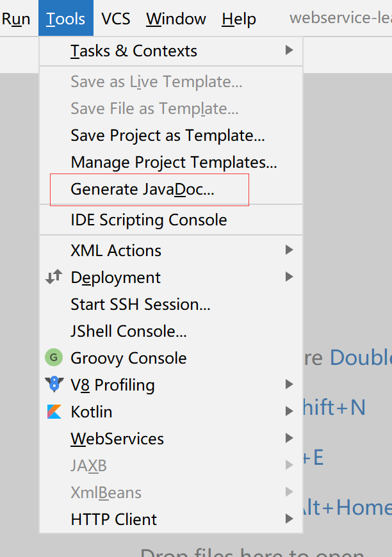Open the Run menu
Image resolution: width=392 pixels, height=557 pixels.
(x=16, y=19)
